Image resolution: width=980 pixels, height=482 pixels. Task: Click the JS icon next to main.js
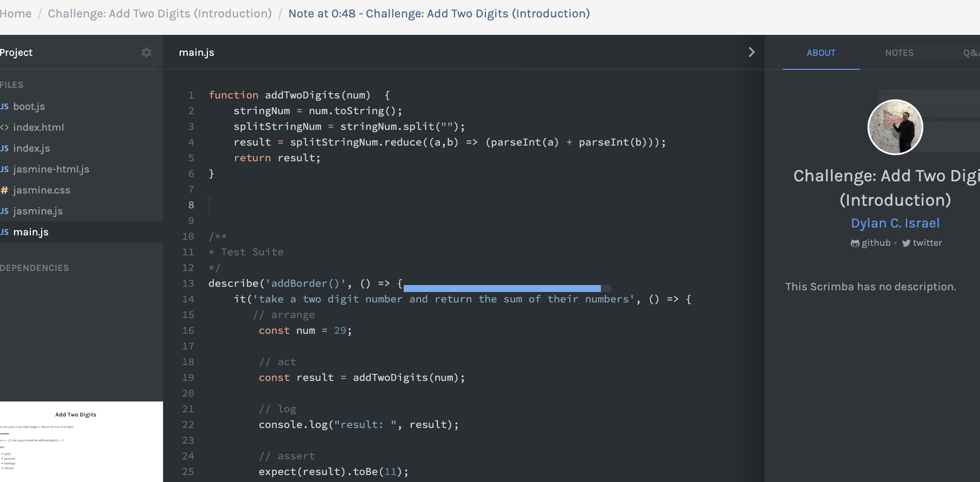click(4, 232)
